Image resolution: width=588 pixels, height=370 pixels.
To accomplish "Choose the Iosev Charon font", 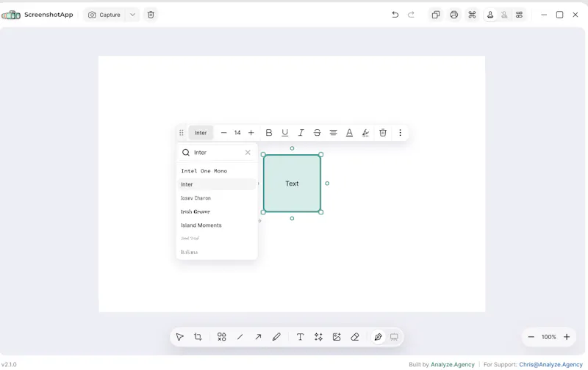I will click(217, 197).
